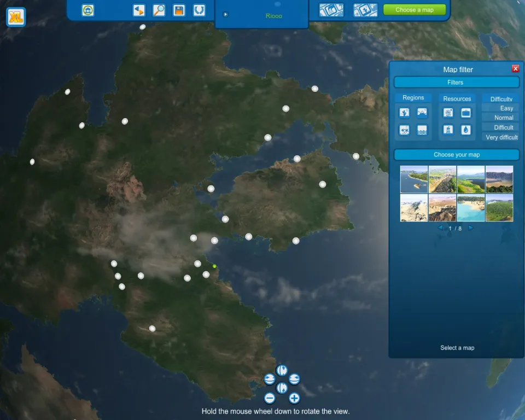Image resolution: width=525 pixels, height=420 pixels.
Task: Close the Map filter panel
Action: coord(515,69)
